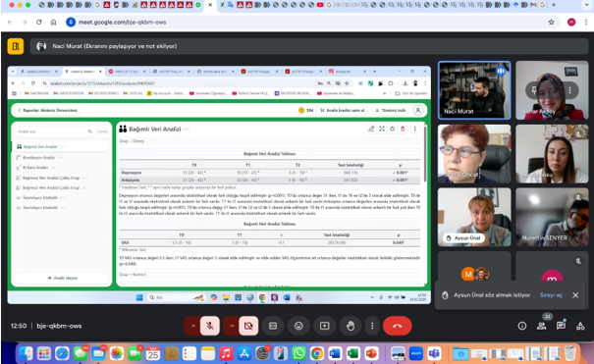This screenshot has height=364, width=594.
Task: Open the chat with everyone icon
Action: click(x=561, y=326)
